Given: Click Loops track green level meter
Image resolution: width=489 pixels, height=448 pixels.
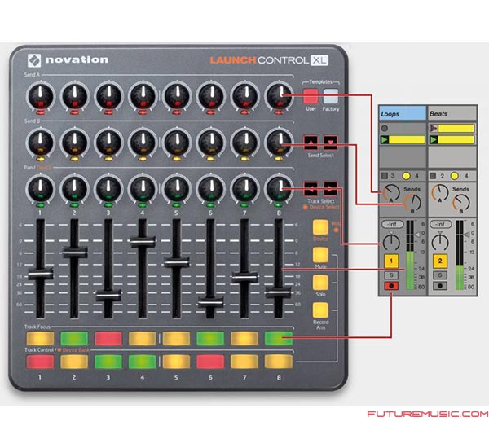Looking at the screenshot, I should [x=411, y=270].
